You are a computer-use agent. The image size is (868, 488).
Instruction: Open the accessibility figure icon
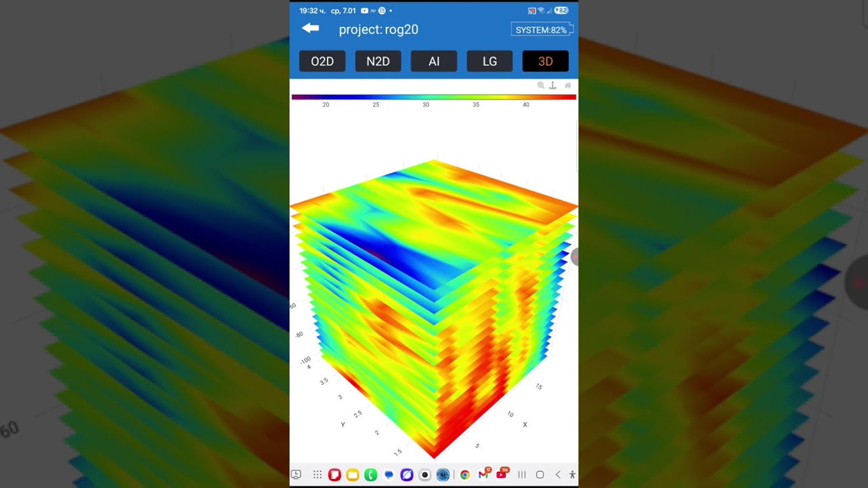pos(572,475)
